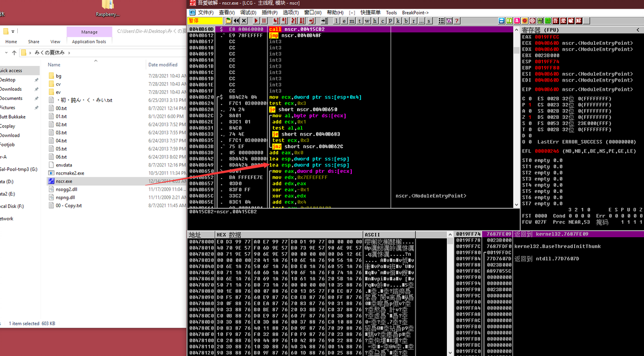
Task: Show breakpoints window with 'b' button
Action: tap(406, 21)
